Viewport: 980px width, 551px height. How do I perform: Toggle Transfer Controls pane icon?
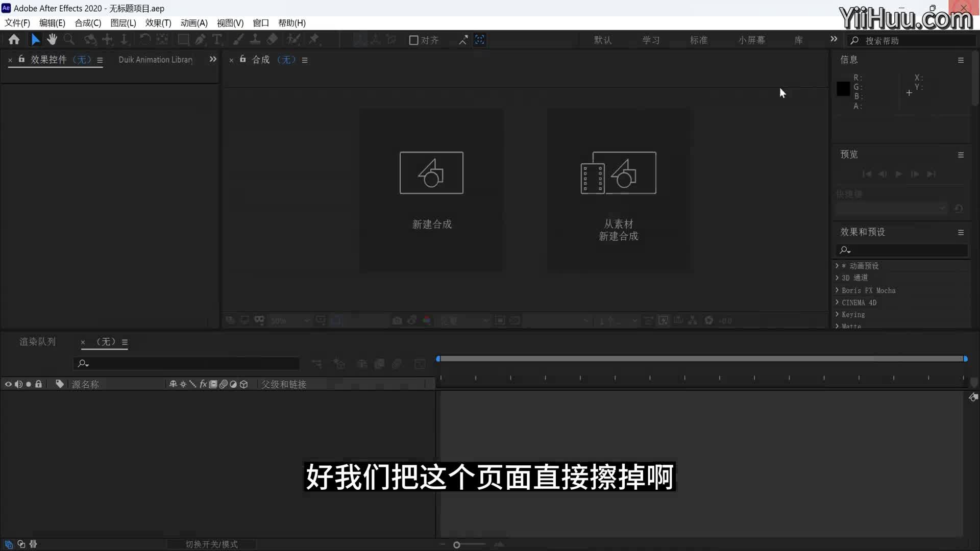(21, 544)
